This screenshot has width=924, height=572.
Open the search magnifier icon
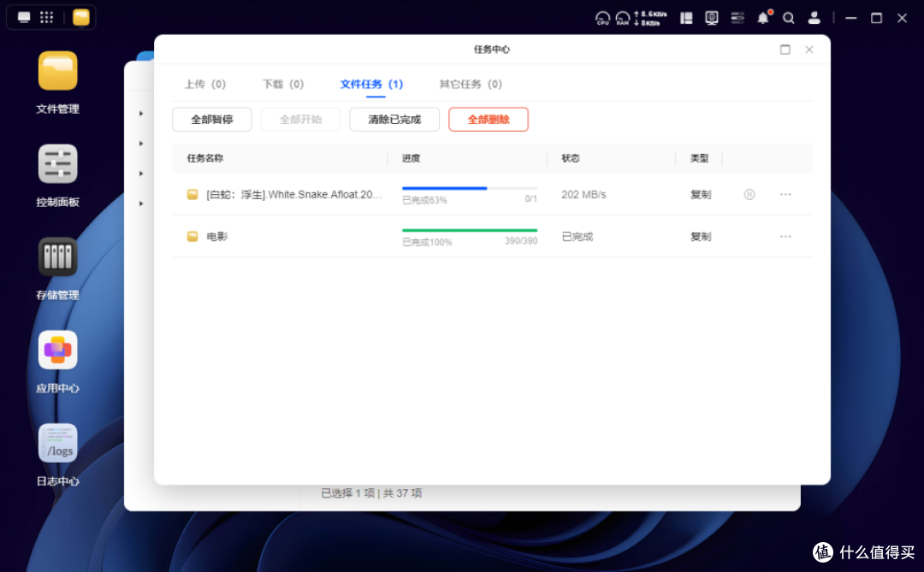pyautogui.click(x=789, y=18)
